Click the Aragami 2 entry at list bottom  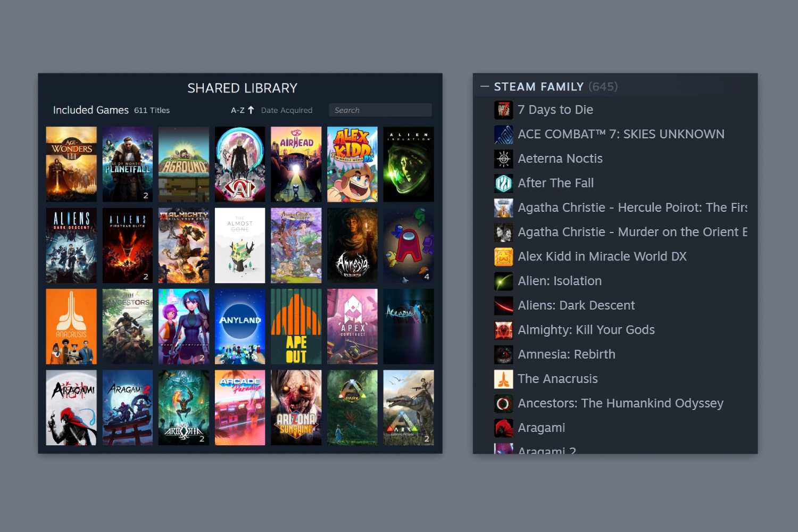coord(547,450)
